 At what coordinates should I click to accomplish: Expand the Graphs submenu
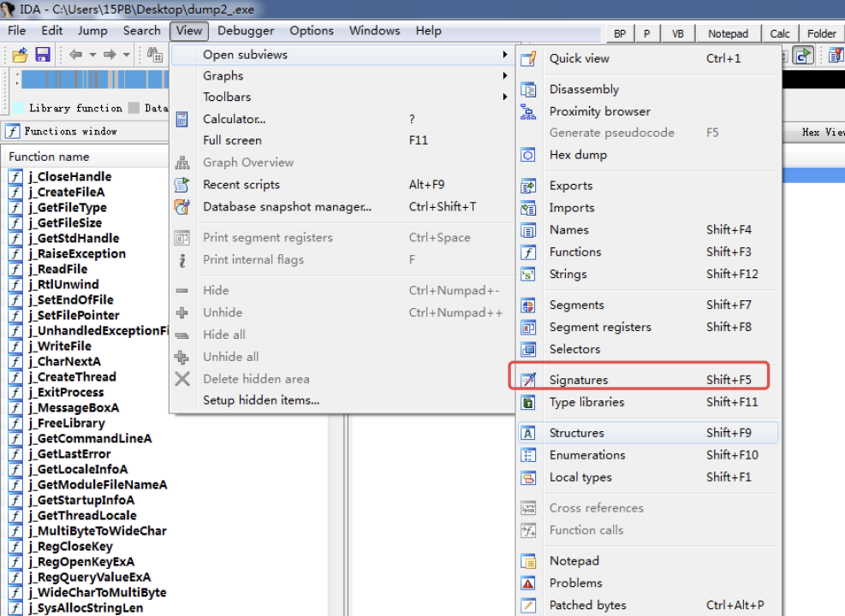pos(223,75)
